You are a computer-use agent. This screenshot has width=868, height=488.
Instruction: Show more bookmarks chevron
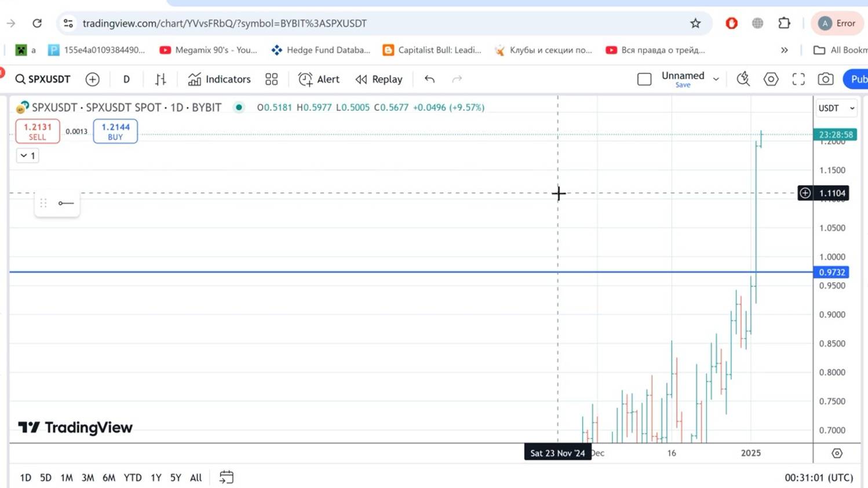coord(784,50)
